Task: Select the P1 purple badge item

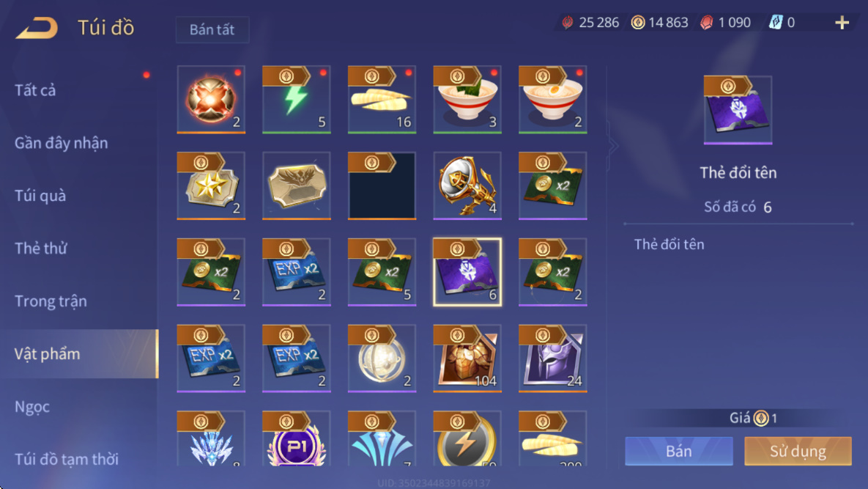Action: click(x=297, y=438)
